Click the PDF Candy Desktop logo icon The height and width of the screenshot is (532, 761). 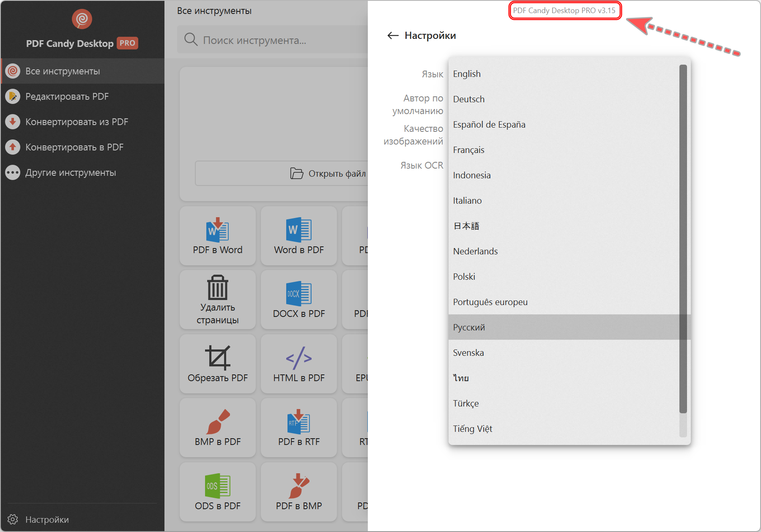[x=82, y=19]
